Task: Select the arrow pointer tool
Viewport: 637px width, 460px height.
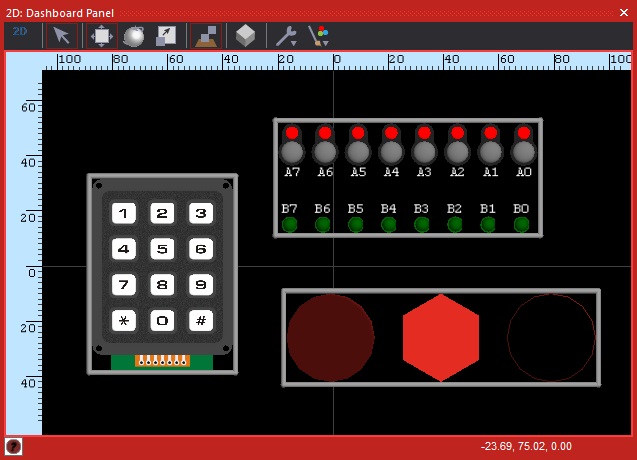Action: tap(62, 36)
